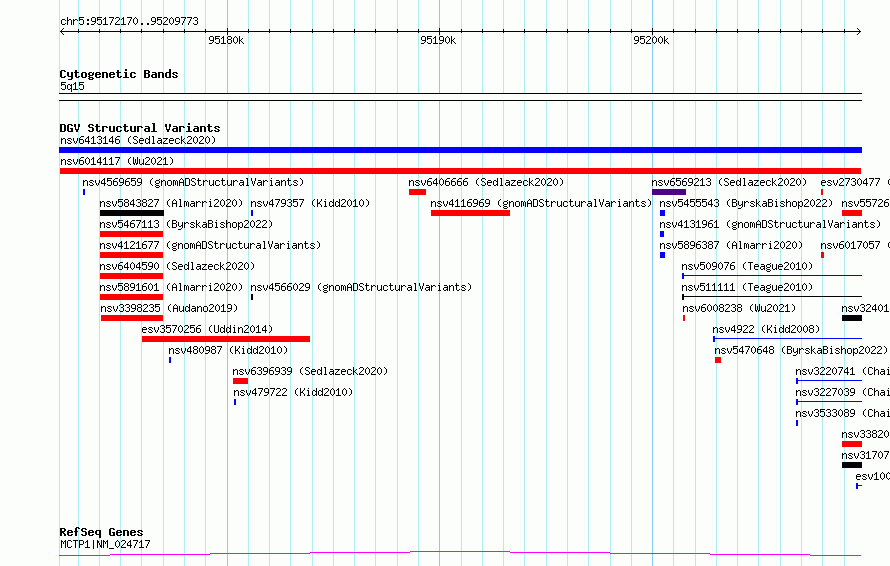Click the red nsv6014117 variant bar
This screenshot has width=890, height=566.
click(460, 171)
